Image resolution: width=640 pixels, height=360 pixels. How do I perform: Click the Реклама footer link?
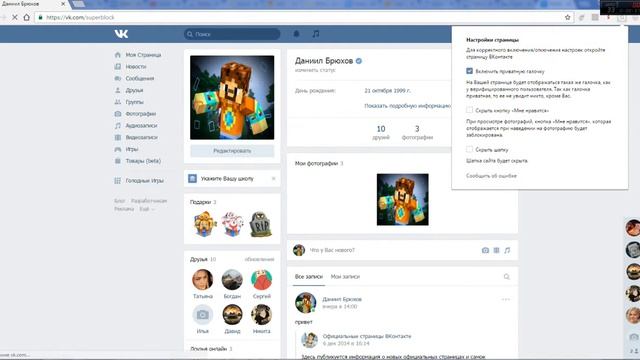click(x=124, y=209)
